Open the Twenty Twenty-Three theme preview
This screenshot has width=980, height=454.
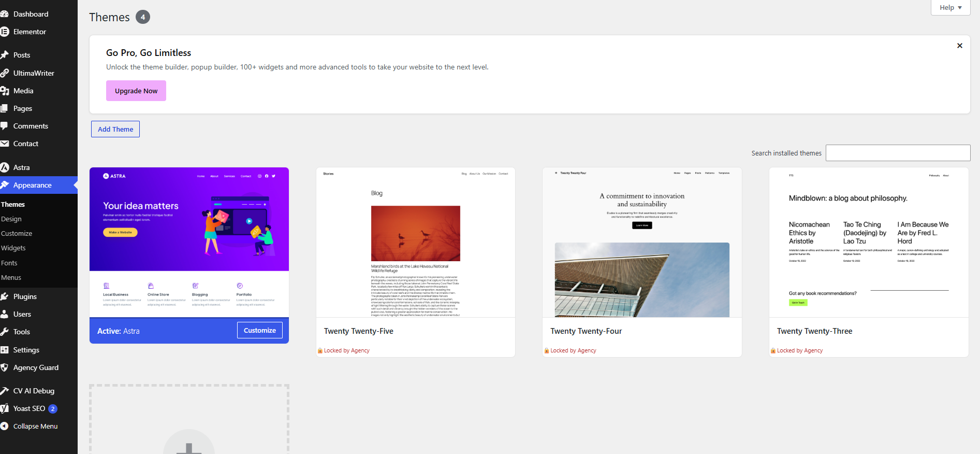(869, 242)
